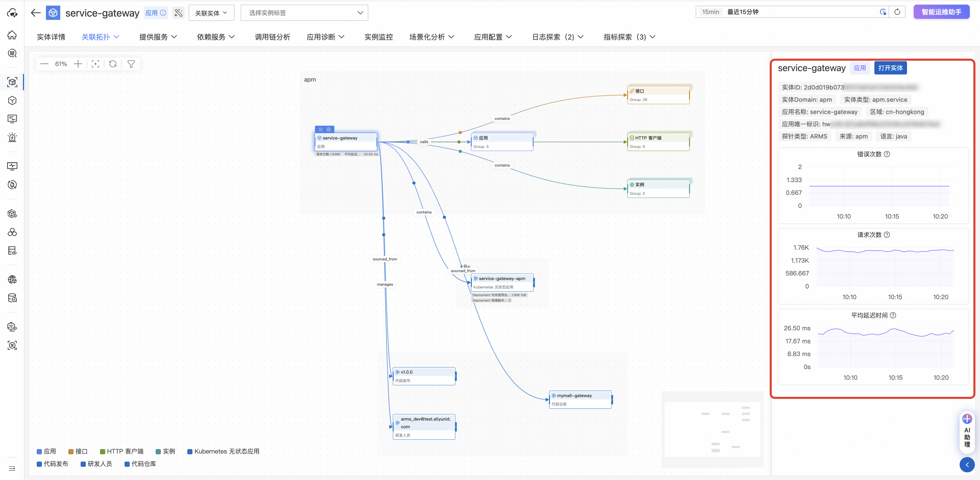980x480 pixels.
Task: Zoom in topology with plus icon
Action: (x=78, y=64)
